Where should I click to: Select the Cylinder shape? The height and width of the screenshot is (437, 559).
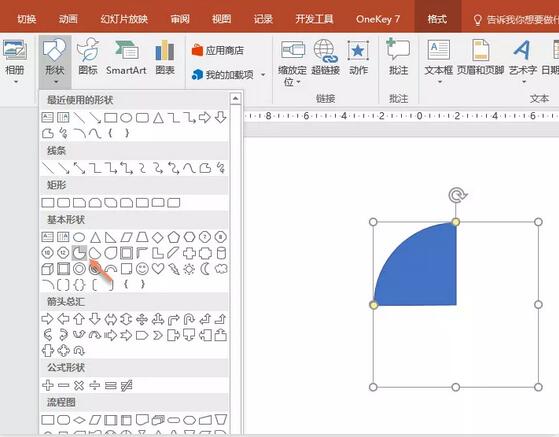pyautogui.click(x=221, y=253)
